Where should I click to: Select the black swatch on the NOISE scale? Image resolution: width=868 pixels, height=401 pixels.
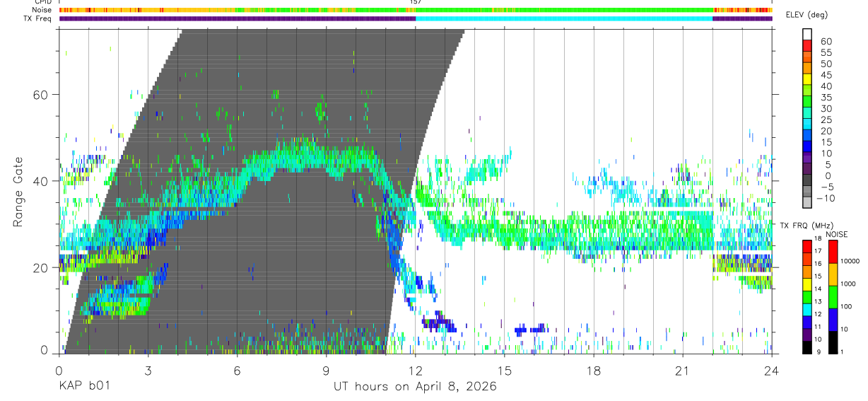tap(833, 342)
